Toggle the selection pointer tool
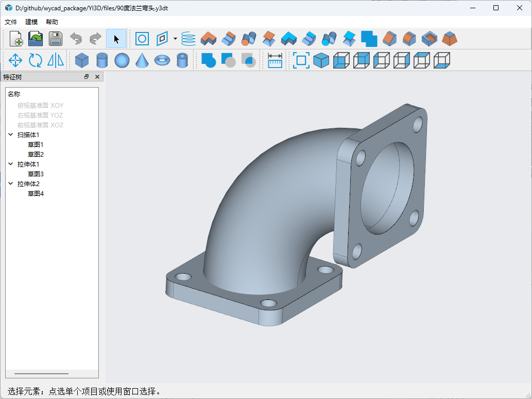 [x=116, y=39]
